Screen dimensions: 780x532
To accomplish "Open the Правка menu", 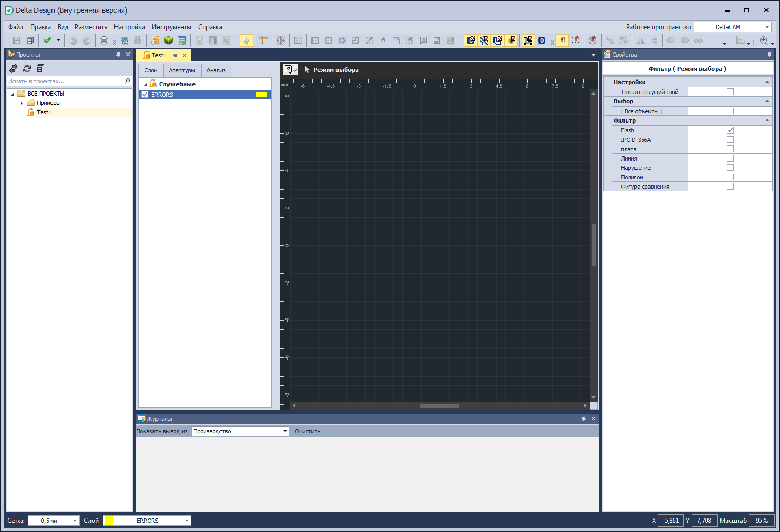I will [x=41, y=27].
